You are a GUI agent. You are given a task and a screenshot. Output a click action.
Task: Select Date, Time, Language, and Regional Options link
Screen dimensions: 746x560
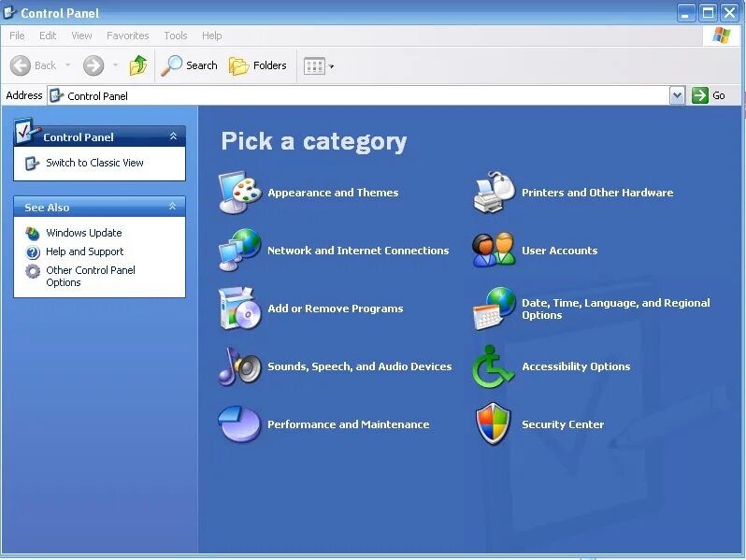pos(616,309)
